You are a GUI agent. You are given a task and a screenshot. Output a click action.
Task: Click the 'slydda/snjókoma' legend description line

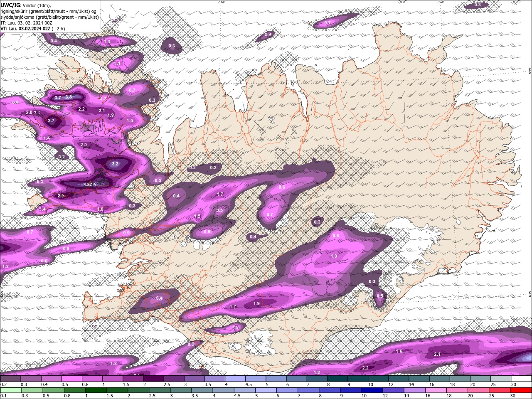50,17
